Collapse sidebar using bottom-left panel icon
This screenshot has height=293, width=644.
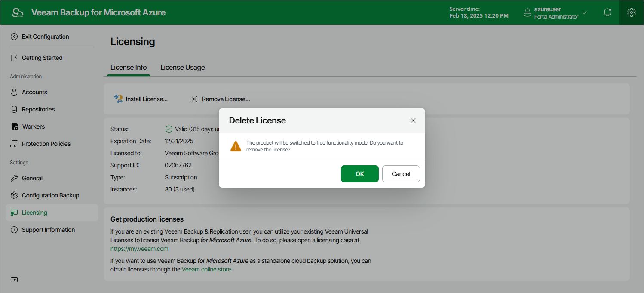(x=14, y=280)
